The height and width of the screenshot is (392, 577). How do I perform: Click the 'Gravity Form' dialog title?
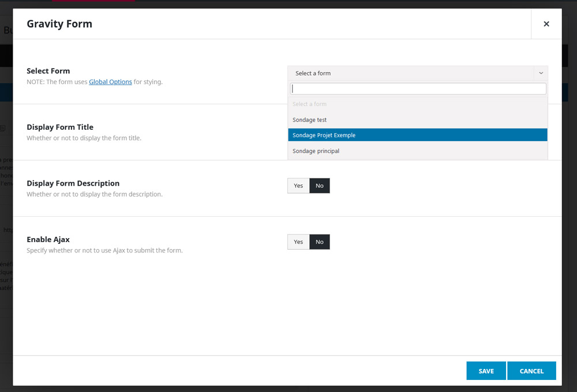point(59,24)
